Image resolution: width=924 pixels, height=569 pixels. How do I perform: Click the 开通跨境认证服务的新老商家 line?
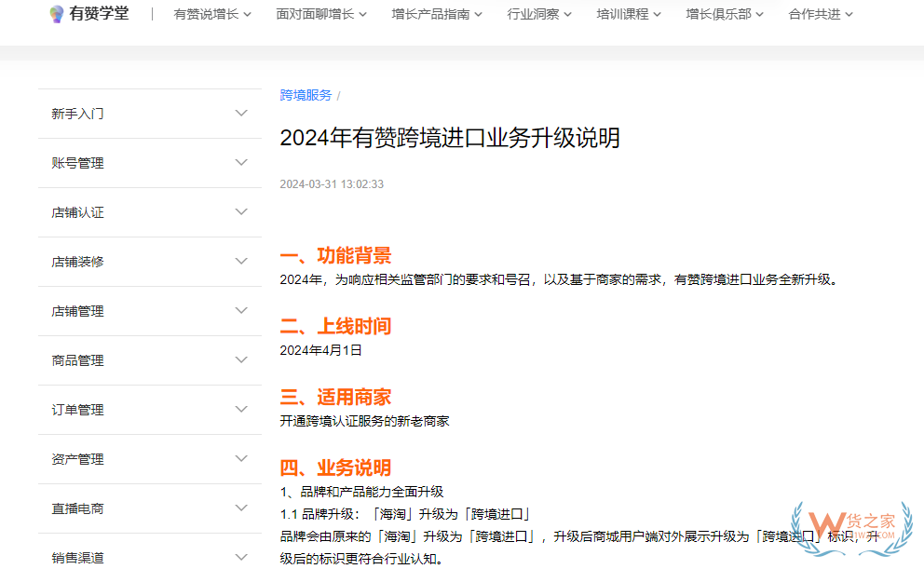click(x=365, y=421)
